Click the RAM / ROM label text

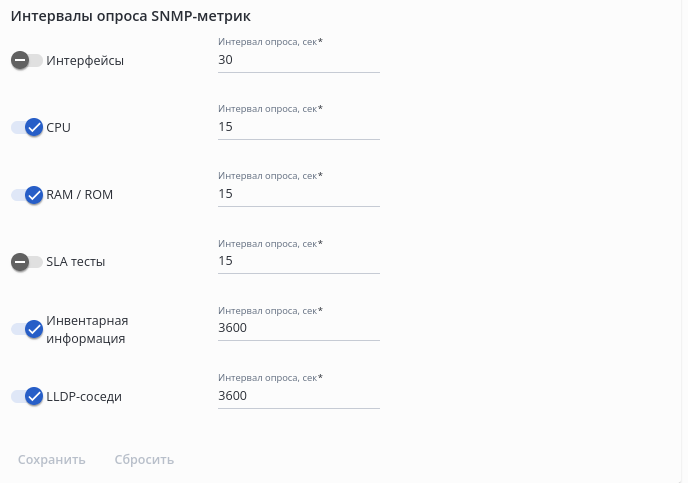[x=80, y=194]
